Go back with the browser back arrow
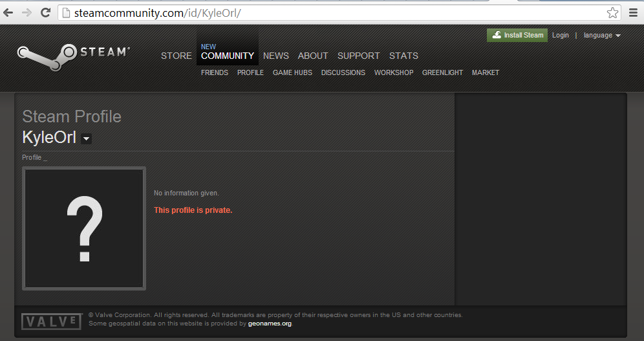The image size is (644, 341). pyautogui.click(x=8, y=13)
